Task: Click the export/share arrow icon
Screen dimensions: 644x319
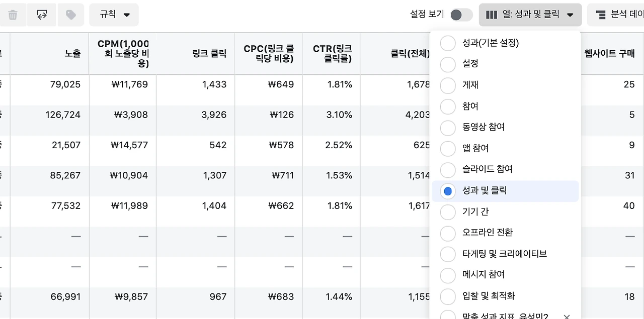Action: tap(42, 15)
